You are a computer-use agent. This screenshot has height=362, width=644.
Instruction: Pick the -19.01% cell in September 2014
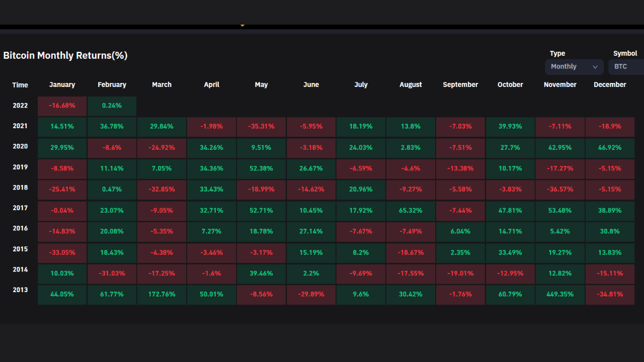tap(460, 274)
